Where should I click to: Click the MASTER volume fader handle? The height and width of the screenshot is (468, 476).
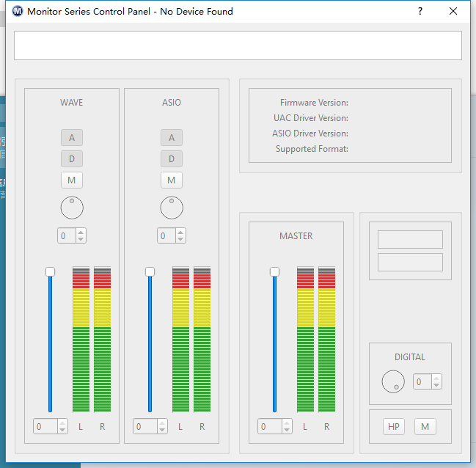274,271
